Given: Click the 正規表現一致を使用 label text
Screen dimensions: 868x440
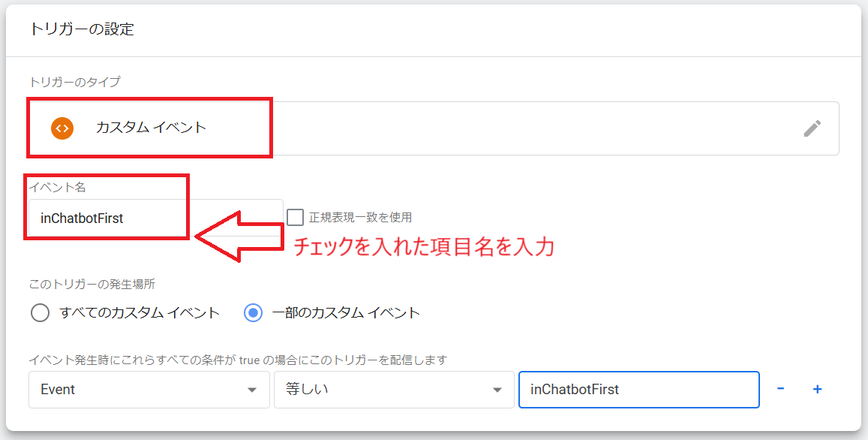Looking at the screenshot, I should (x=360, y=217).
